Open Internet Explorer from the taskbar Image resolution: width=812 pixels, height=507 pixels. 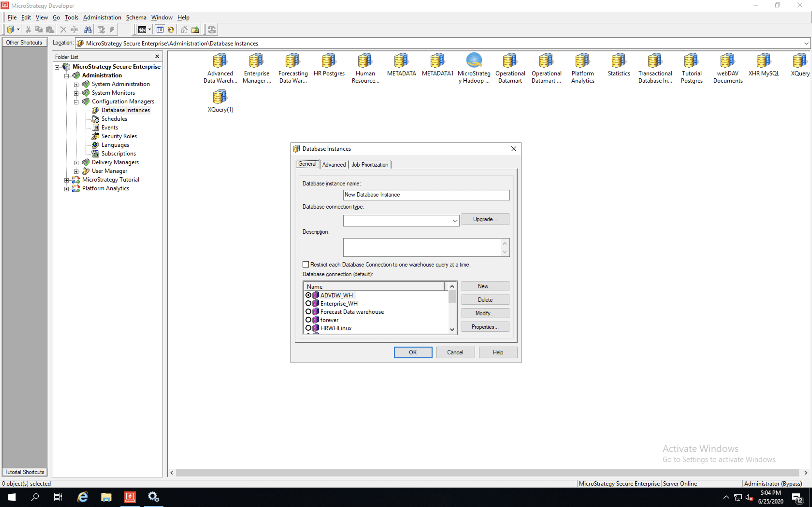[x=83, y=497]
